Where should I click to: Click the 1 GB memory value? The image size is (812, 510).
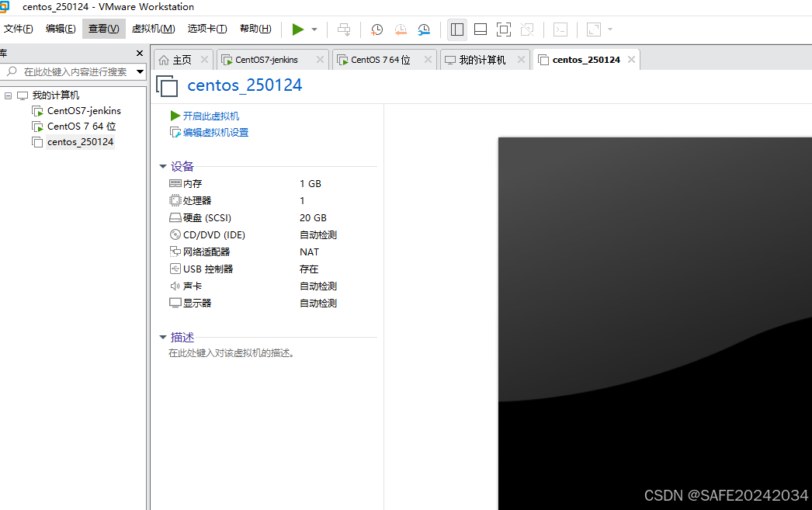click(311, 184)
